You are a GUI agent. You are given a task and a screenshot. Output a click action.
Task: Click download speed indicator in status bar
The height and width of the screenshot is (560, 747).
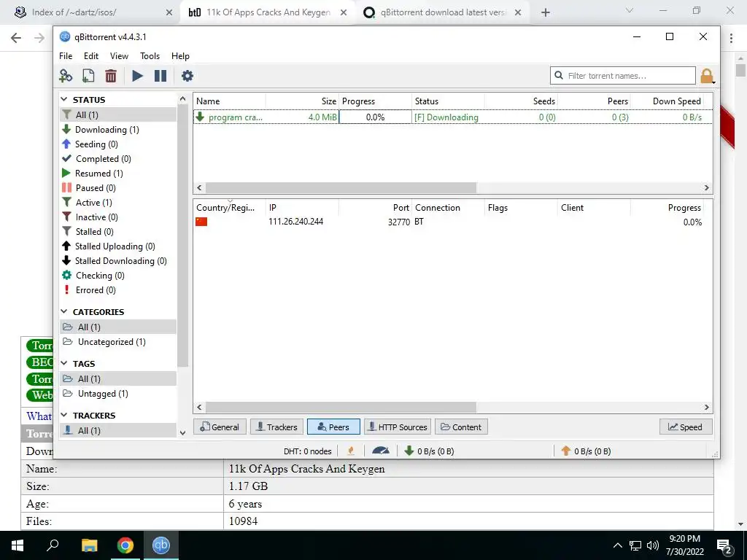(429, 451)
